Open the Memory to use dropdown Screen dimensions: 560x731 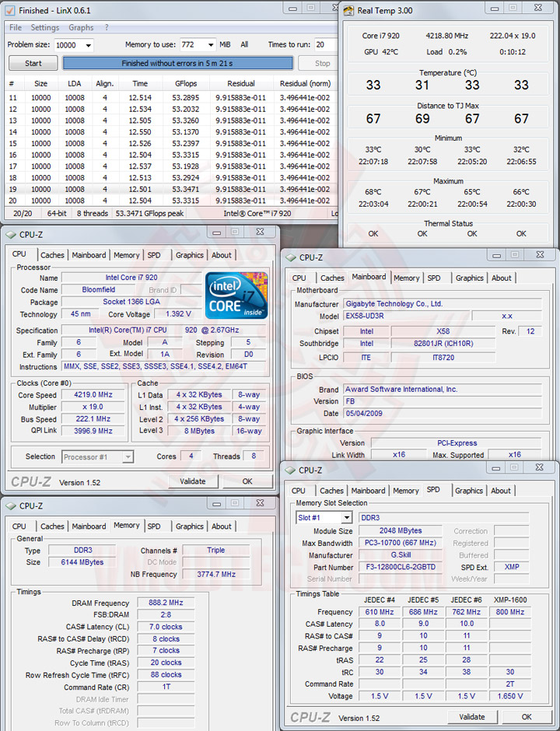click(211, 45)
